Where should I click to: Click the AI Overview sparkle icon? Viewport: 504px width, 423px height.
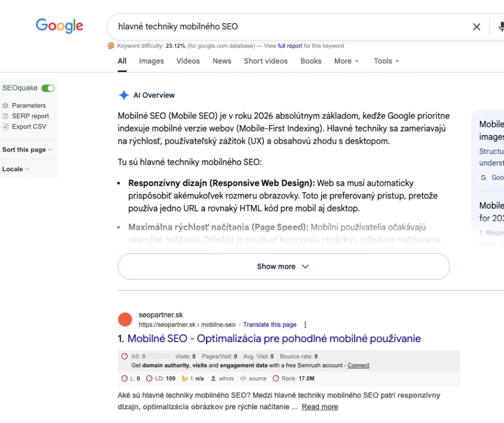pyautogui.click(x=124, y=95)
